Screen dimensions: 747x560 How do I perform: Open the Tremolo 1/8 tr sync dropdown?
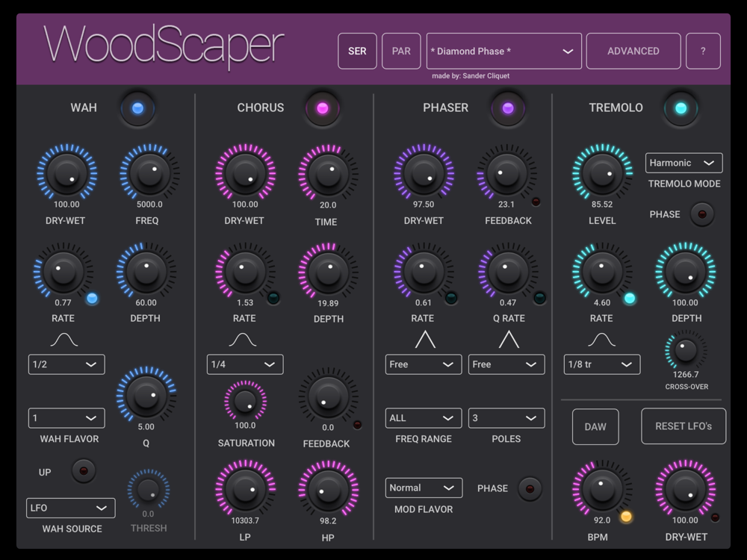click(x=602, y=364)
